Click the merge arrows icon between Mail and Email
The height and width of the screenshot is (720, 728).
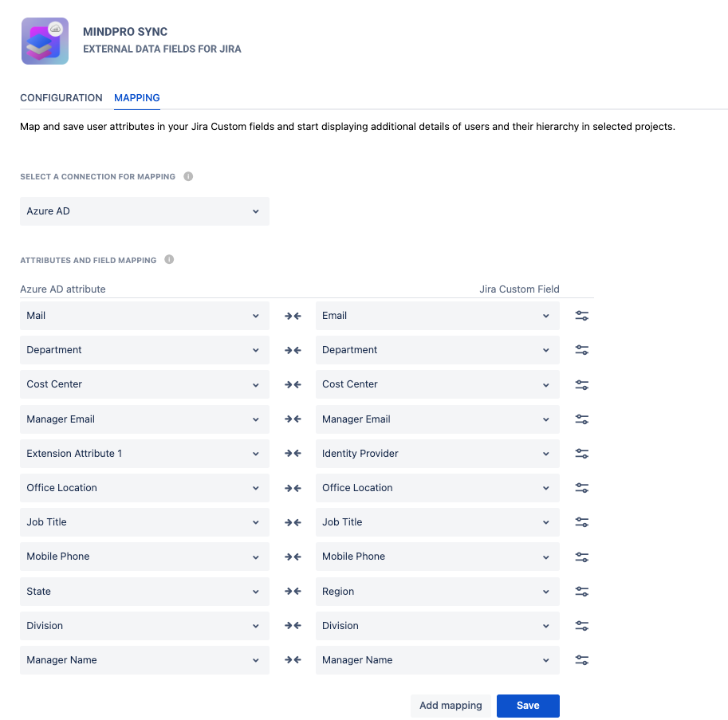[292, 315]
